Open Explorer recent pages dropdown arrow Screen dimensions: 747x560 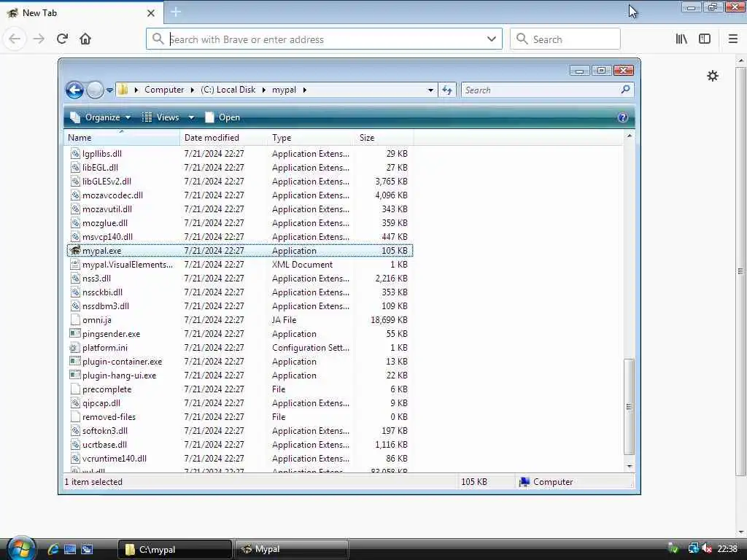[x=109, y=90]
